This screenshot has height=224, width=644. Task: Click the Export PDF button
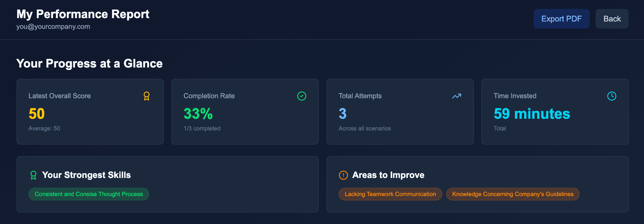(x=561, y=19)
